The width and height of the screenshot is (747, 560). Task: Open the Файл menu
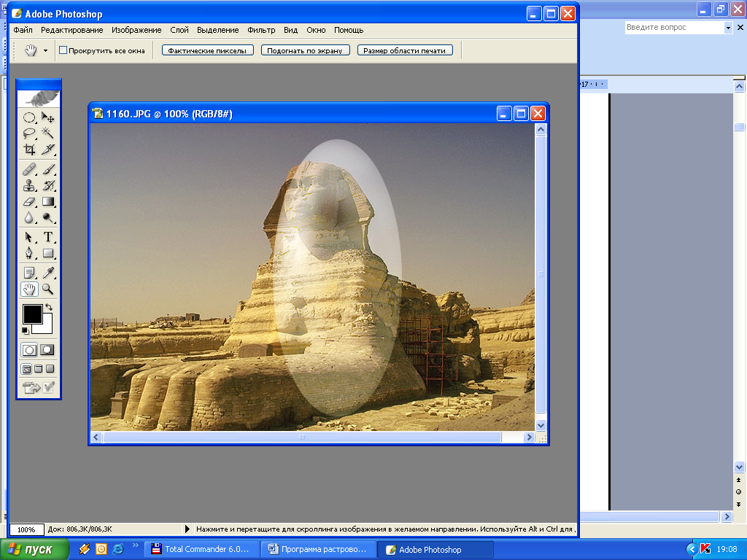tap(23, 30)
